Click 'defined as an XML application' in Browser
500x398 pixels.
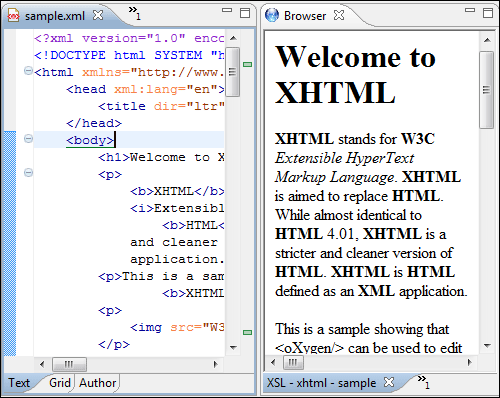click(x=371, y=291)
